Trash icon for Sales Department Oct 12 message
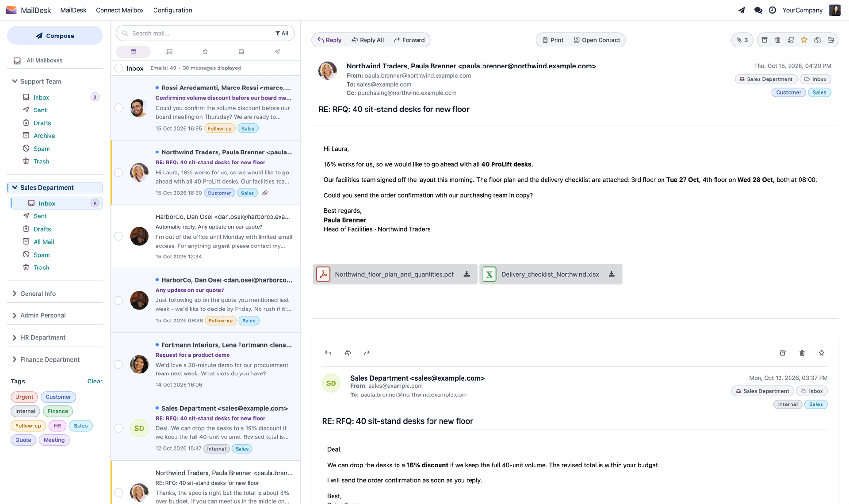This screenshot has width=849, height=504. [802, 353]
